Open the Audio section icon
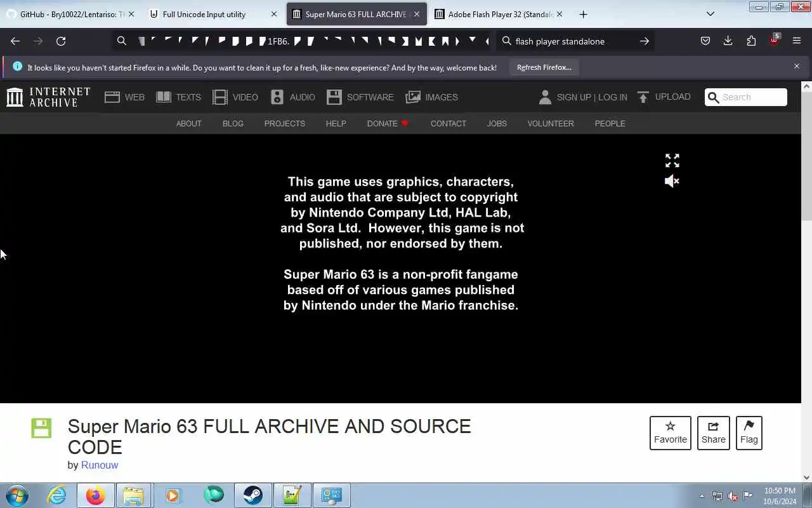The image size is (812, 508). (x=277, y=97)
